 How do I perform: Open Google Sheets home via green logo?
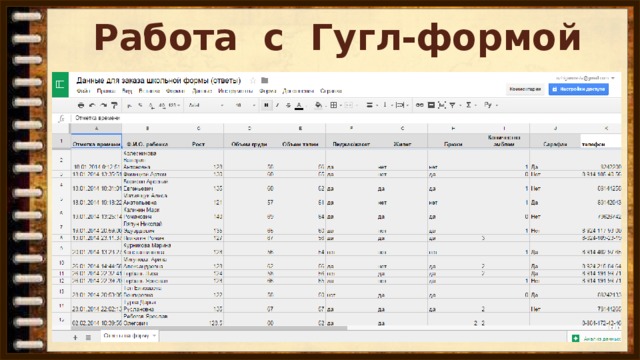coord(60,84)
